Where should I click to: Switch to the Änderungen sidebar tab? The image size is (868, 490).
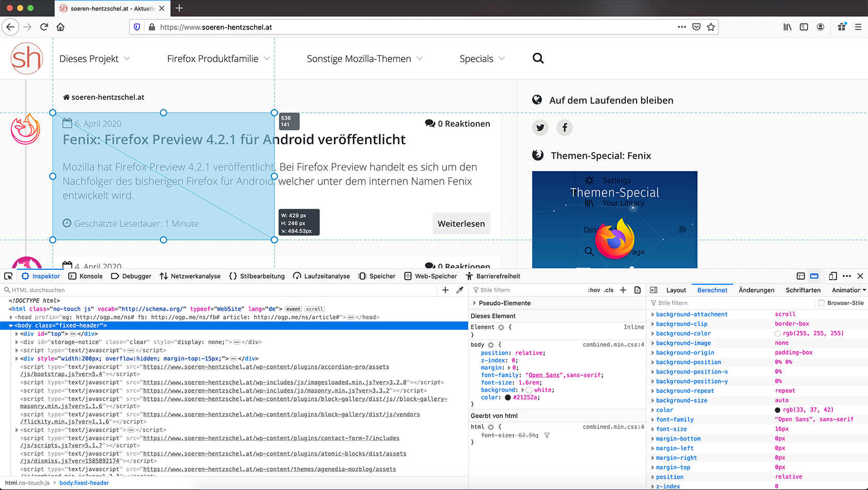pos(756,290)
